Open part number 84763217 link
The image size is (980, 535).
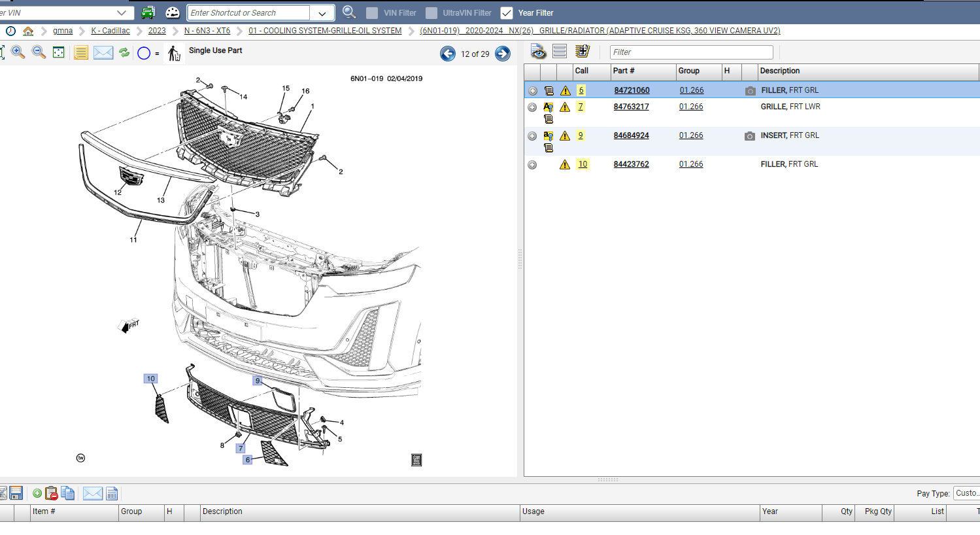click(632, 107)
